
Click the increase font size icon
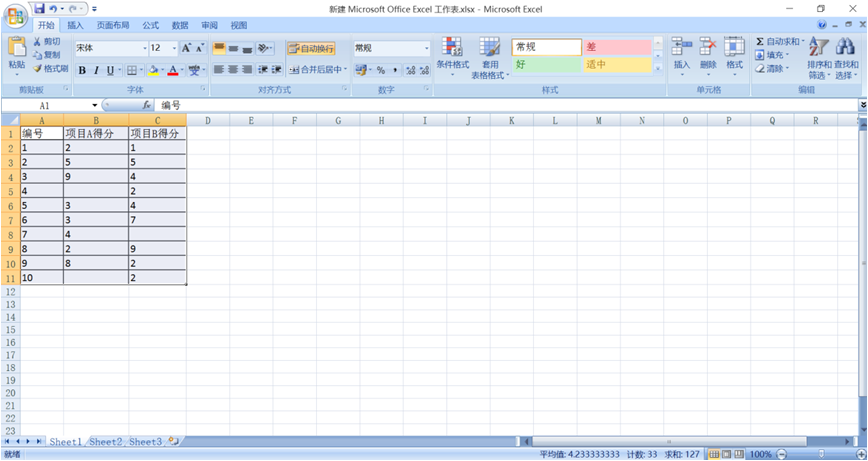point(186,48)
